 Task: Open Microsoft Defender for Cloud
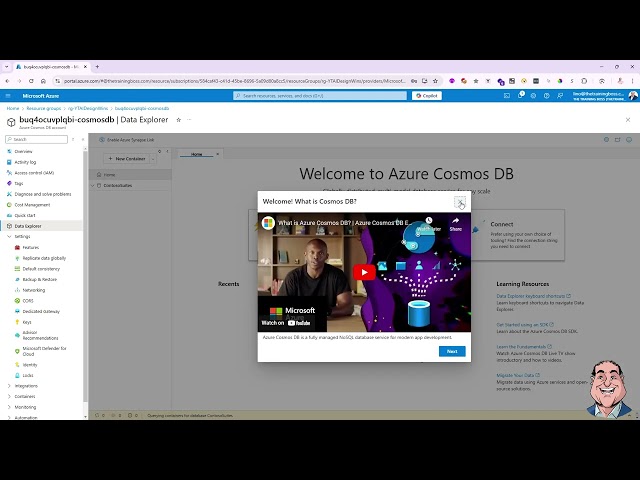click(44, 351)
